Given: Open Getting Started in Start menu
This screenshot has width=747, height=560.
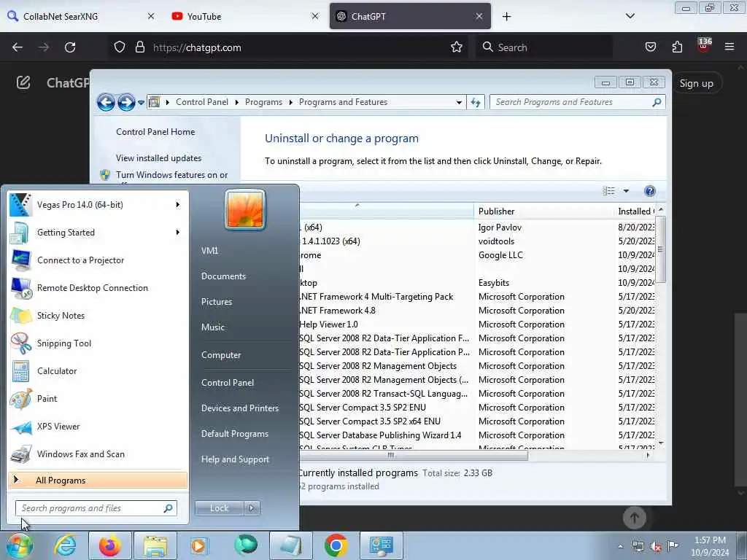Looking at the screenshot, I should 98,233.
